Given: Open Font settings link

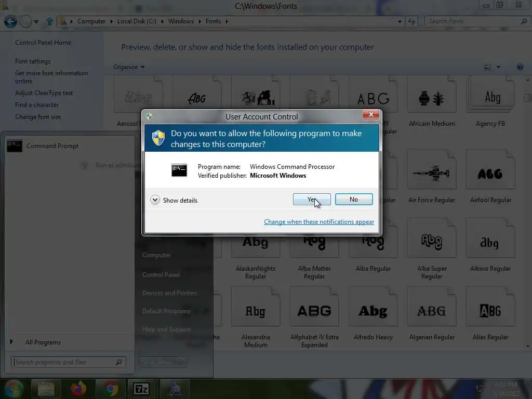Looking at the screenshot, I should [x=33, y=61].
